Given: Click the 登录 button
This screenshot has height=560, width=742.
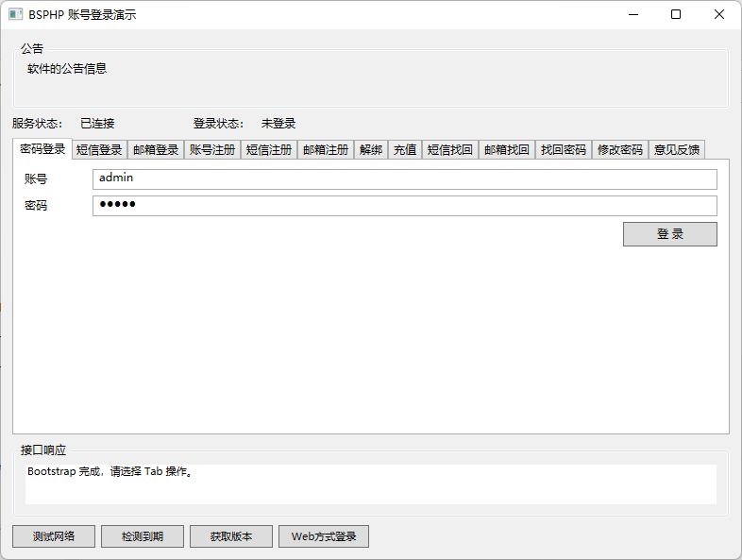Looking at the screenshot, I should [670, 234].
